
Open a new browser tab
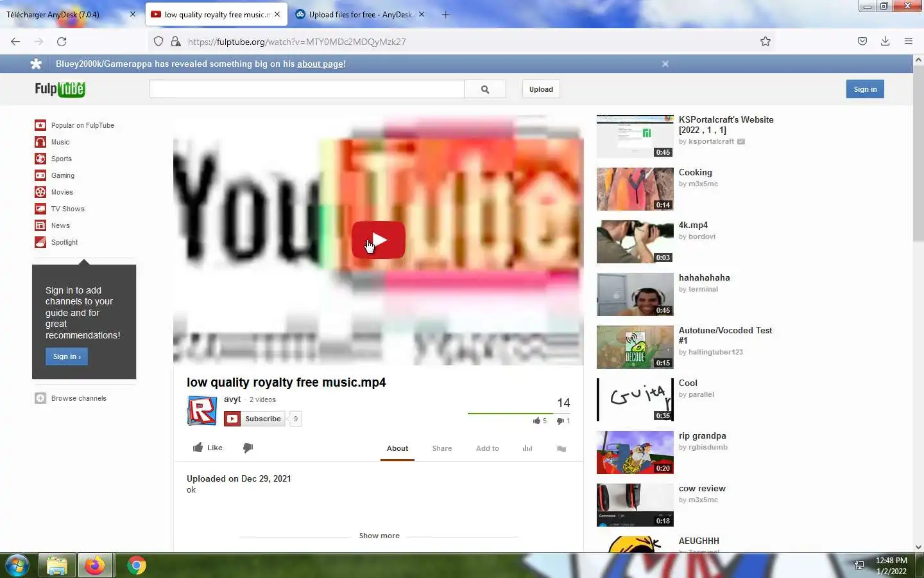coord(445,14)
